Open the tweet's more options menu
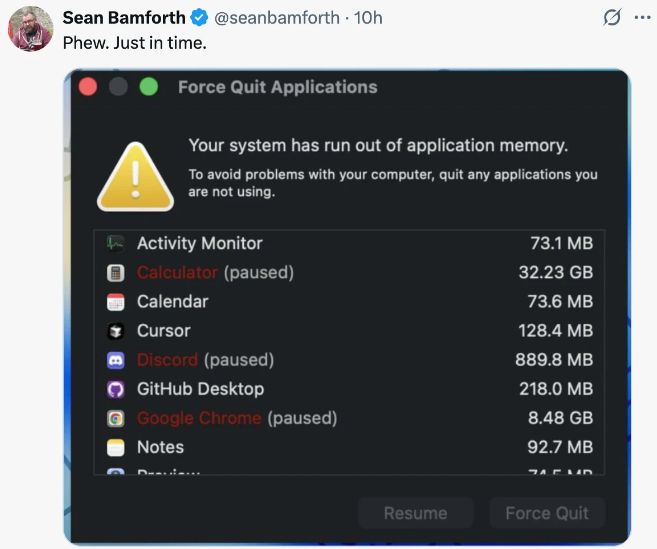Screen dimensions: 657x549 click(641, 19)
